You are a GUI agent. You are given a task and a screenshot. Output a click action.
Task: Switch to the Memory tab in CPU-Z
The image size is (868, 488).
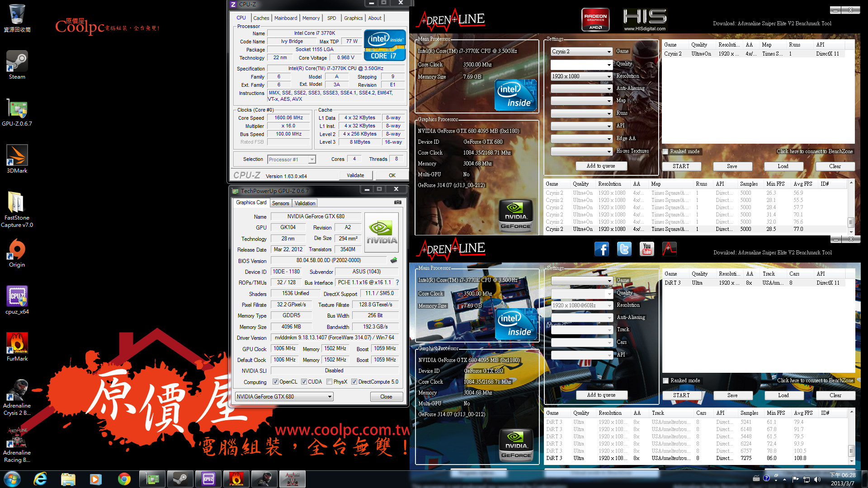311,18
